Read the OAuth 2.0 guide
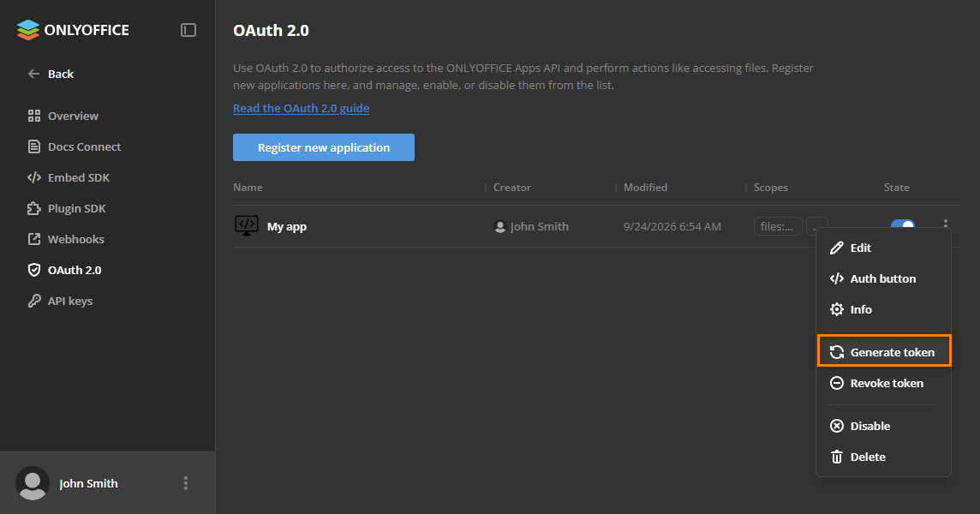 pyautogui.click(x=302, y=108)
